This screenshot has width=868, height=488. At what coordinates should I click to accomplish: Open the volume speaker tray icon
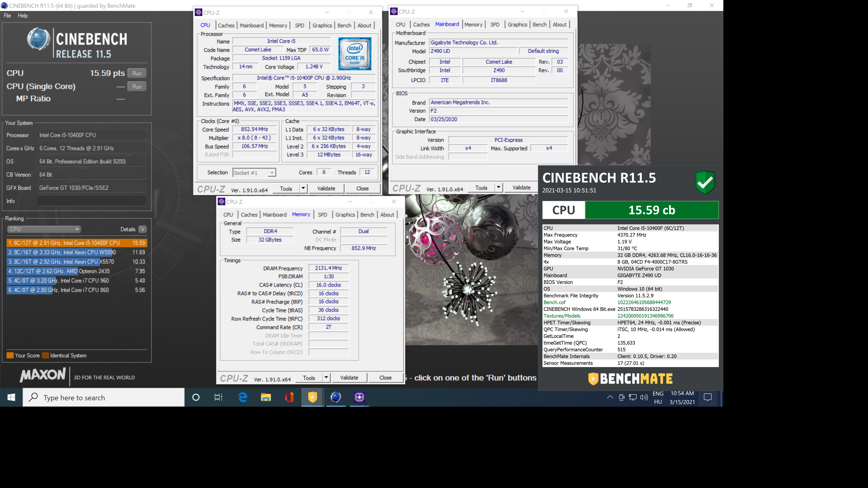644,397
